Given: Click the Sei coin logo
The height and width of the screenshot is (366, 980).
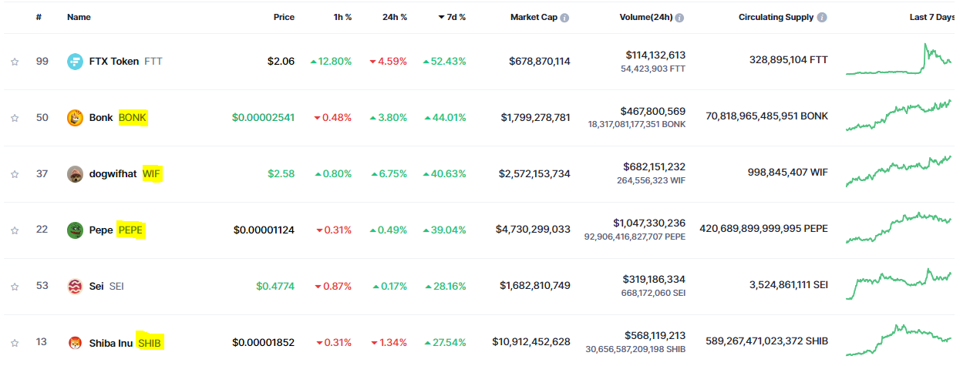Looking at the screenshot, I should click(75, 287).
